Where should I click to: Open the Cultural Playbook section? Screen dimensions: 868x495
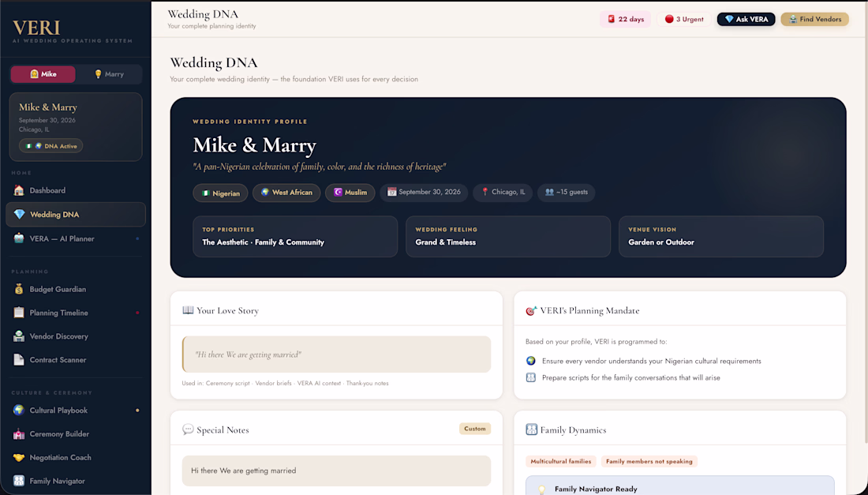[76, 411]
